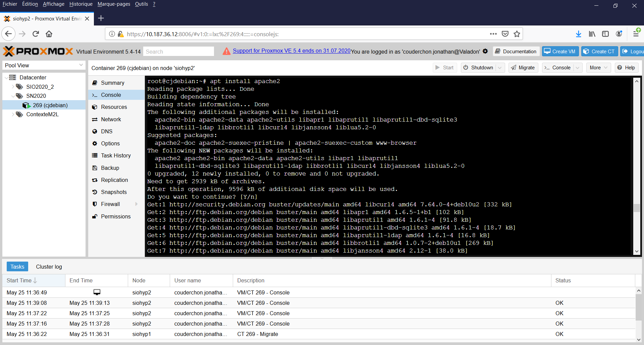Image resolution: width=644 pixels, height=345 pixels.
Task: Click the console terminal scrollbar thumb
Action: click(x=637, y=208)
